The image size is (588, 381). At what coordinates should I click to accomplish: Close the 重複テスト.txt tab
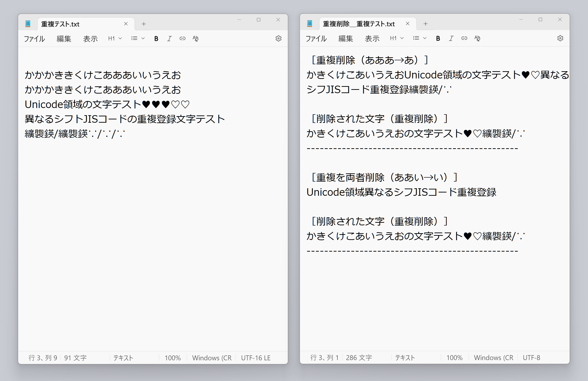tap(126, 24)
